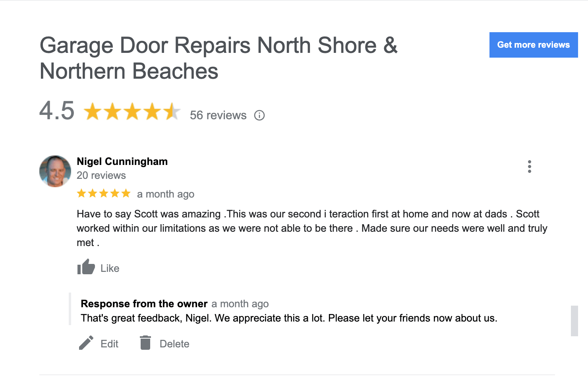588x376 pixels.
Task: Click the Delete text label
Action: coord(174,344)
